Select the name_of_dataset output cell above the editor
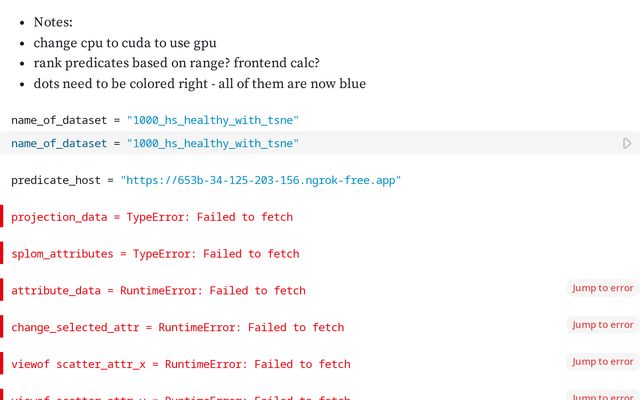The width and height of the screenshot is (640, 400). point(155,120)
